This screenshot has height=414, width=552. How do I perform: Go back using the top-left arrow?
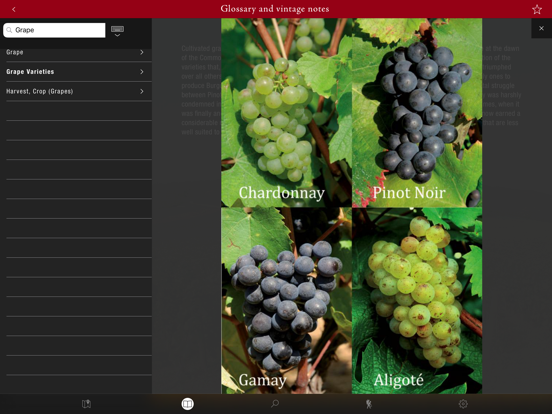pos(14,9)
